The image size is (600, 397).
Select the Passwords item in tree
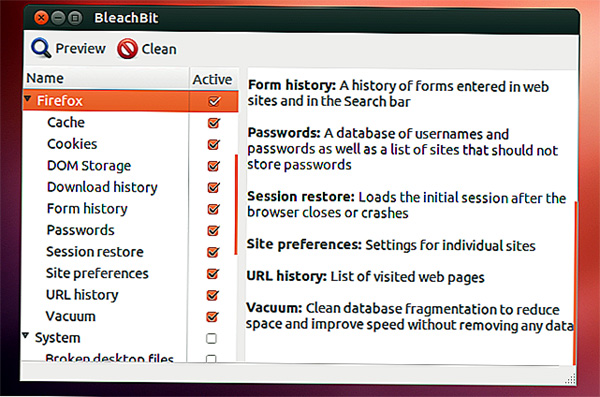click(x=80, y=230)
